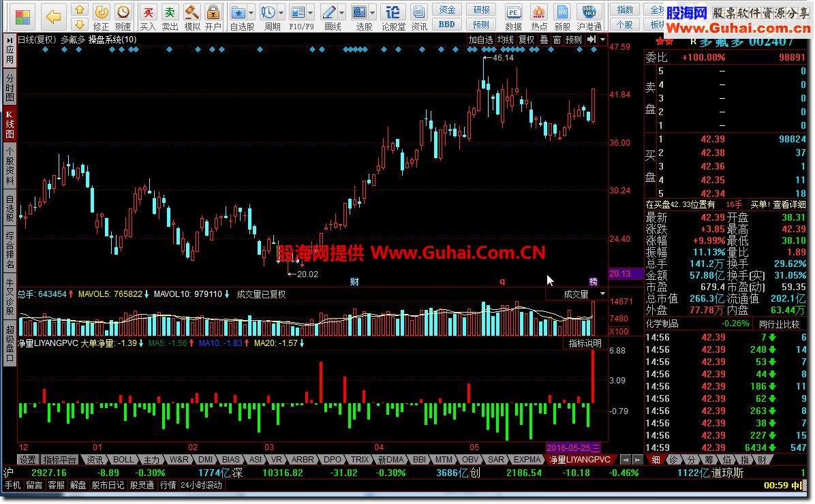Open the 24小时滚动 rolling news button
Image resolution: width=815 pixels, height=504 pixels.
tap(201, 486)
